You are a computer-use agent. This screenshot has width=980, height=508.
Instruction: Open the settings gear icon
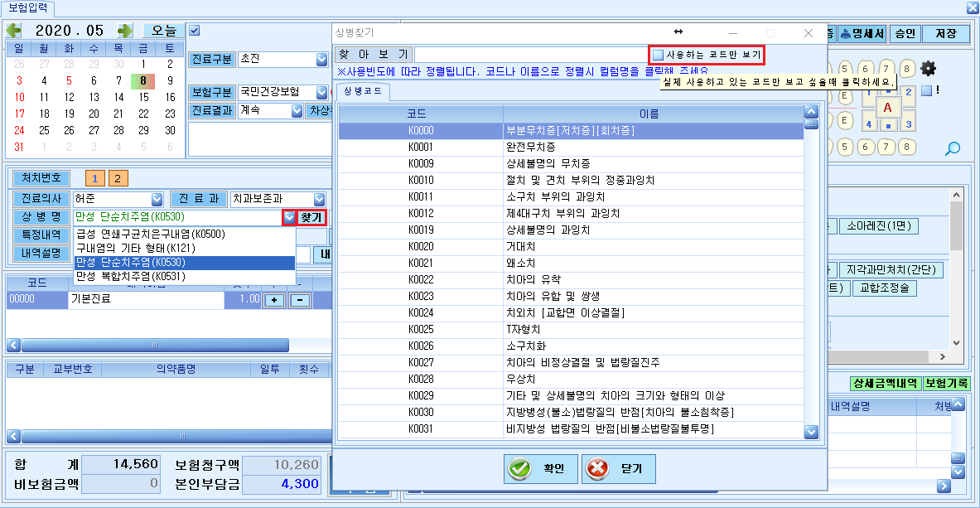(929, 68)
